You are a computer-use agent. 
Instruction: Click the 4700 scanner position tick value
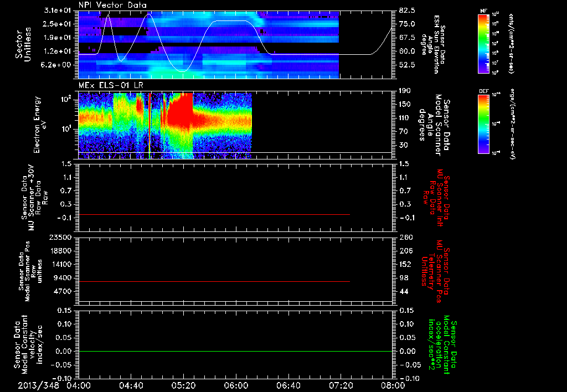[x=64, y=291]
